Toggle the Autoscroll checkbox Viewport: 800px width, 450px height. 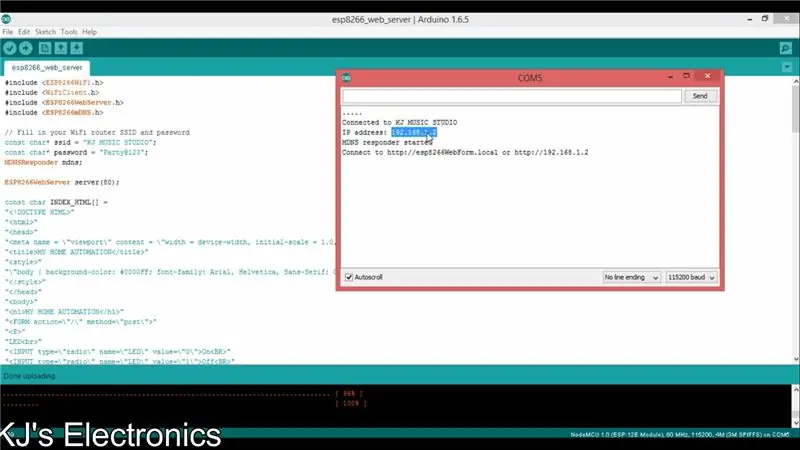click(x=349, y=277)
